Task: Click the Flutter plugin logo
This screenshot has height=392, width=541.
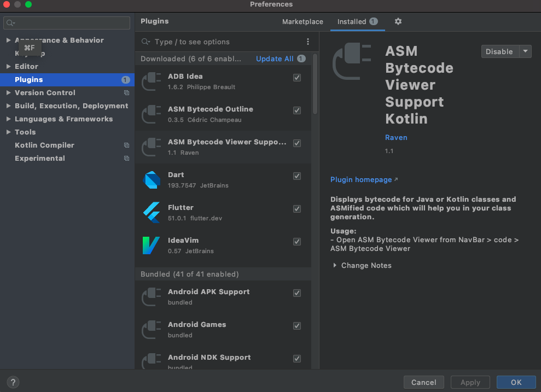Action: (x=152, y=213)
